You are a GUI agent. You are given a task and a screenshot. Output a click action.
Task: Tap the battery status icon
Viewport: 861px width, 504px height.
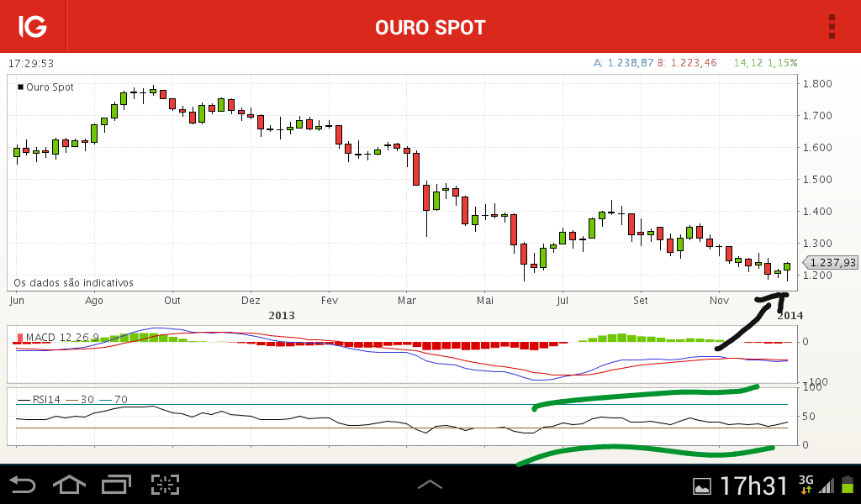point(848,485)
